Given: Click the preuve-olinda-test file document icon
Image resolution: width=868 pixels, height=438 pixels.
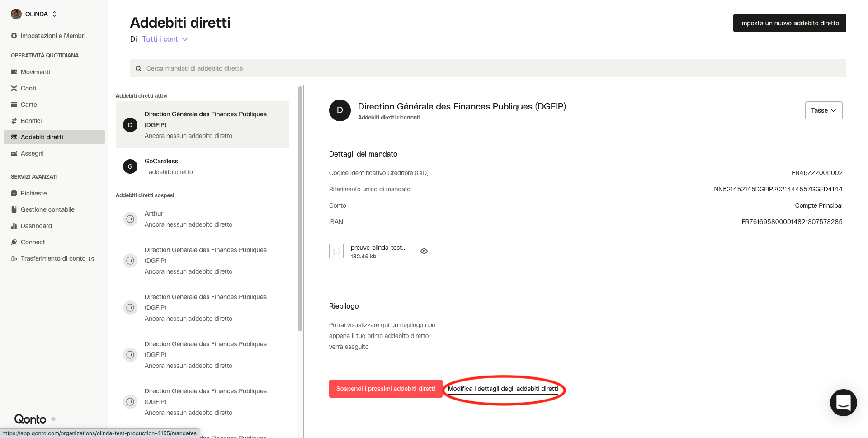Looking at the screenshot, I should pos(336,251).
